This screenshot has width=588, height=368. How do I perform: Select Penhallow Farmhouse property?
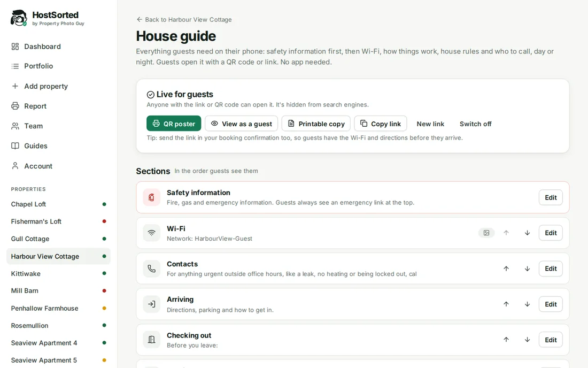(58, 308)
